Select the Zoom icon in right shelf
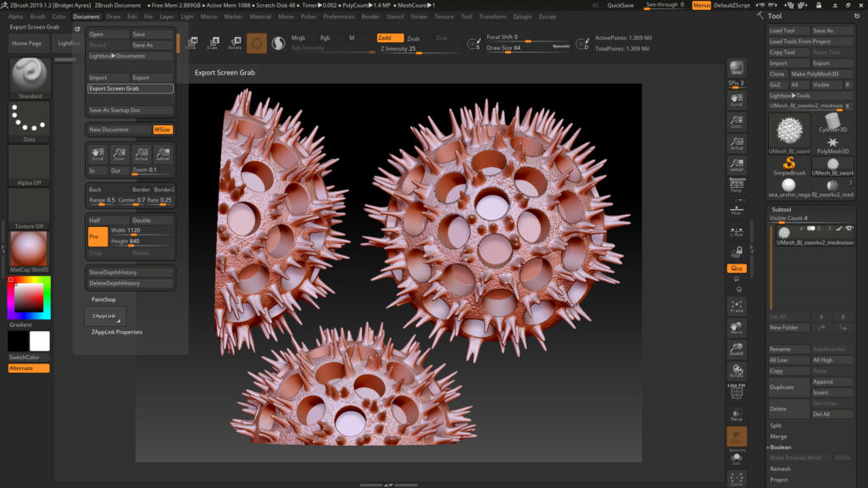The width and height of the screenshot is (868, 488). point(737,122)
